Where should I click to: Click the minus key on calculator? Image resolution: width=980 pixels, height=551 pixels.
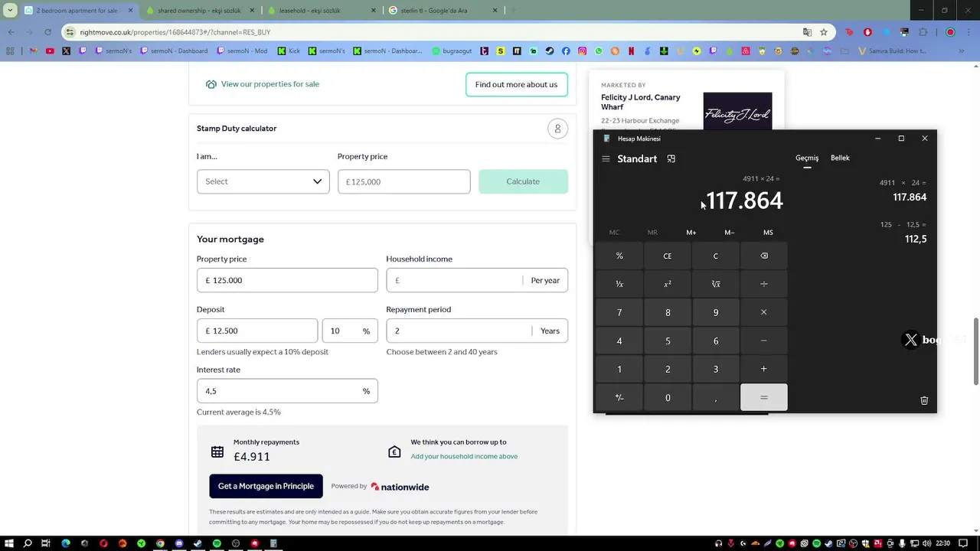tap(764, 341)
